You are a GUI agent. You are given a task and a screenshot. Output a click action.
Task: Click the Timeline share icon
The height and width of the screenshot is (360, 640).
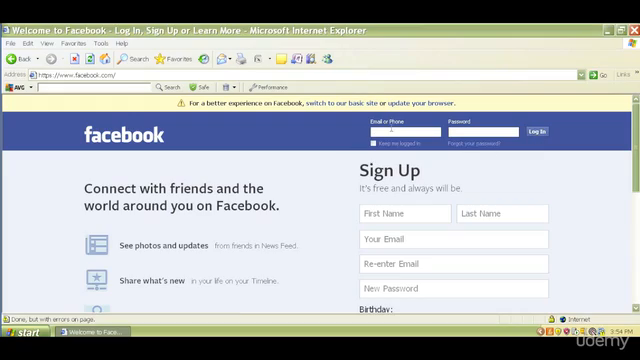pos(97,280)
